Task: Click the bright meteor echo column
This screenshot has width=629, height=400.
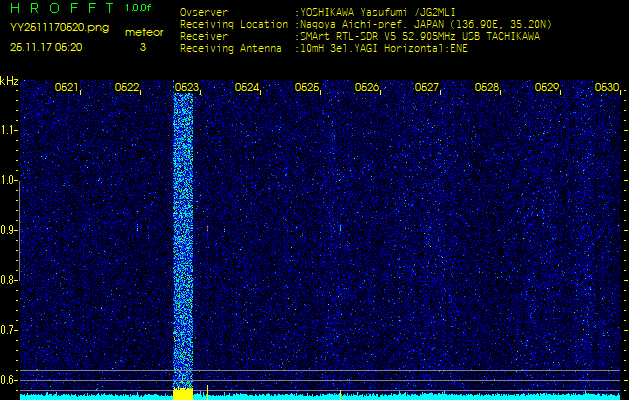Action: tap(183, 240)
